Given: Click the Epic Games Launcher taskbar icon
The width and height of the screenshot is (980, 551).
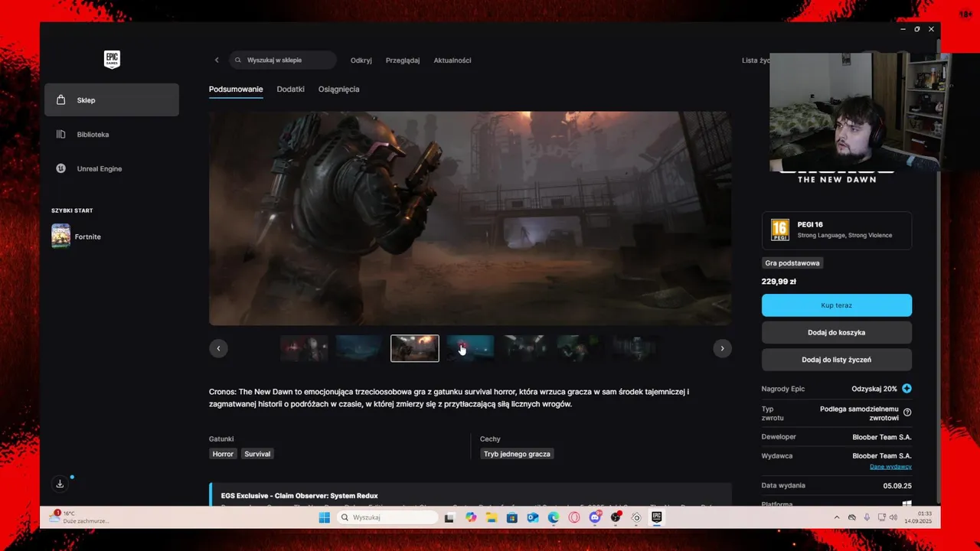Looking at the screenshot, I should coord(656,517).
